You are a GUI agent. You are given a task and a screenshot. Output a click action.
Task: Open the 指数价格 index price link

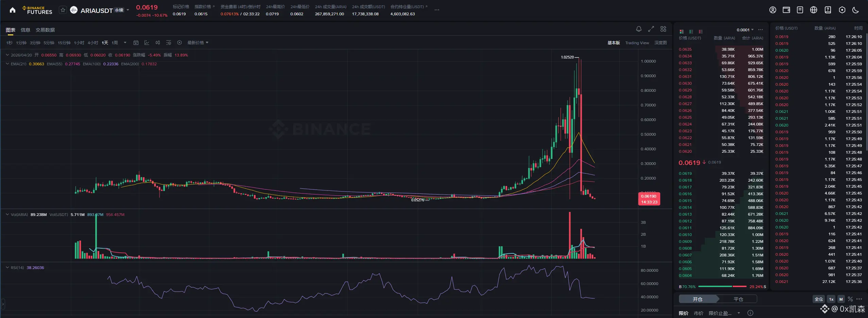pyautogui.click(x=205, y=7)
